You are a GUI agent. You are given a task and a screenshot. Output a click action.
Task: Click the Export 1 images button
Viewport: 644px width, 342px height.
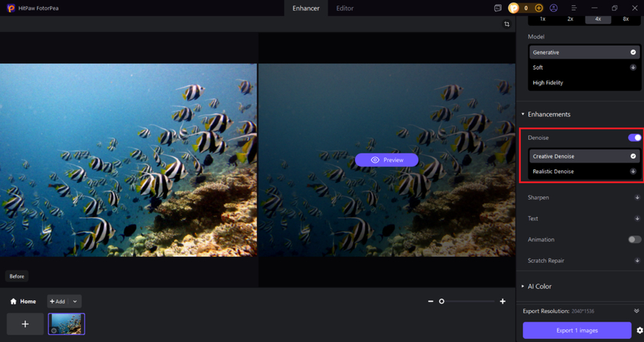click(577, 330)
